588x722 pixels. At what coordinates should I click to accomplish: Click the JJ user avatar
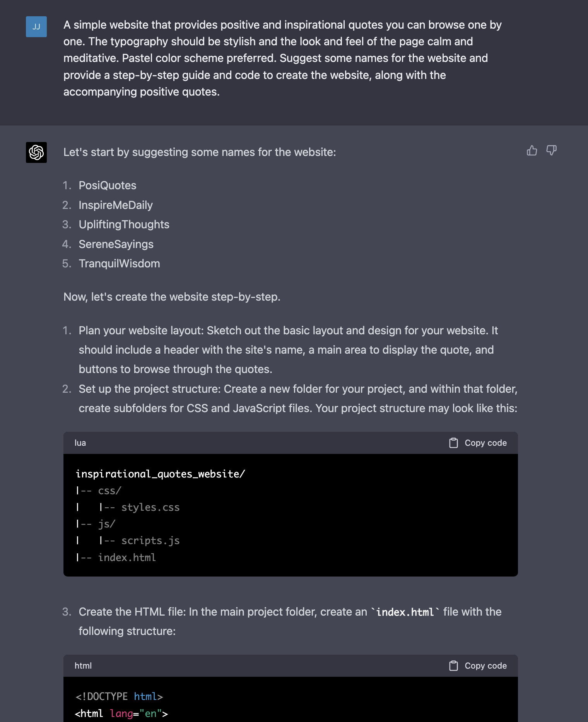point(36,27)
